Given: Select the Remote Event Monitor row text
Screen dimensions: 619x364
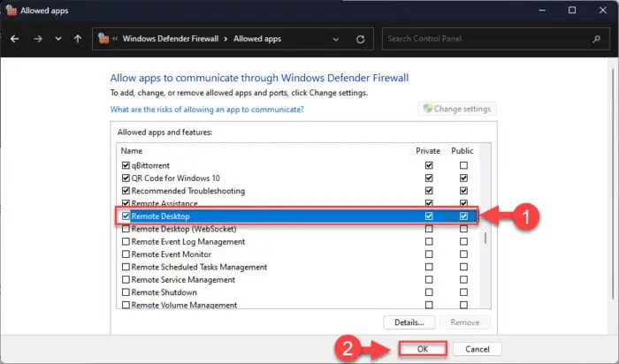Looking at the screenshot, I should (171, 254).
